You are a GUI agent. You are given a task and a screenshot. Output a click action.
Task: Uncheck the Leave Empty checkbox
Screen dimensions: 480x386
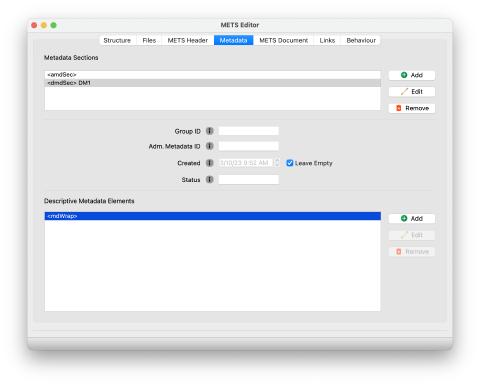coord(290,163)
